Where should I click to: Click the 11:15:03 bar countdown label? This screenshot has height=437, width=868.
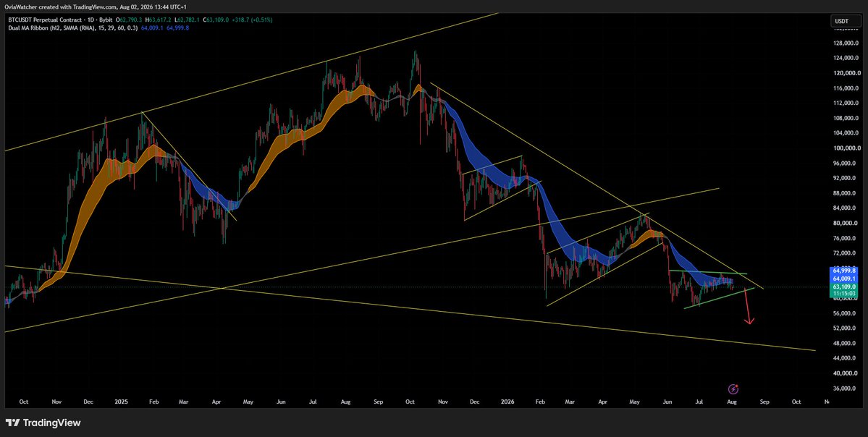[x=845, y=294]
